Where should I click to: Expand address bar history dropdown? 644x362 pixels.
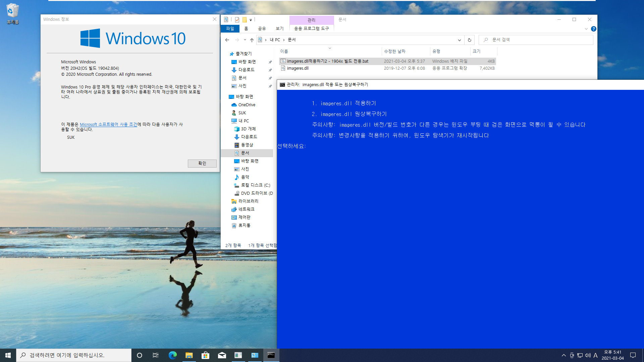point(459,40)
